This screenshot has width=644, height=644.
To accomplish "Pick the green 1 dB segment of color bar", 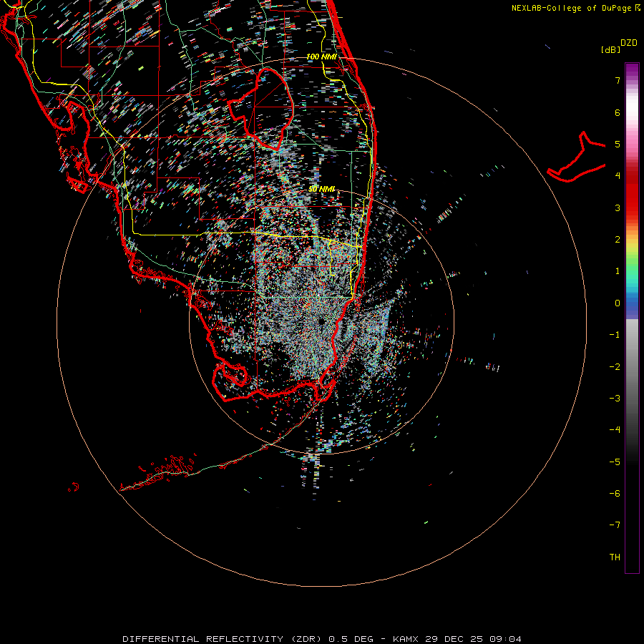I will tap(632, 273).
